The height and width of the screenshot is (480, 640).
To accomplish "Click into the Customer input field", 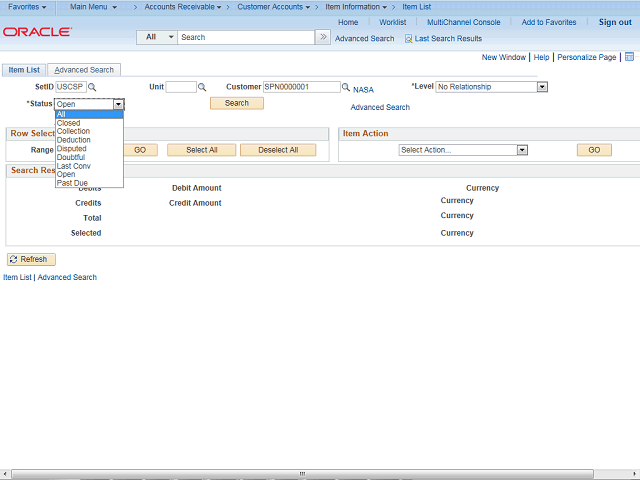I will point(301,87).
